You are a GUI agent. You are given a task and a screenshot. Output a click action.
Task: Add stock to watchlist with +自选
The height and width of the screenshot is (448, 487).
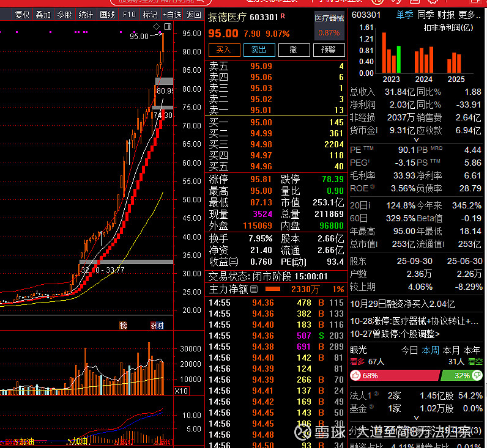tap(172, 15)
